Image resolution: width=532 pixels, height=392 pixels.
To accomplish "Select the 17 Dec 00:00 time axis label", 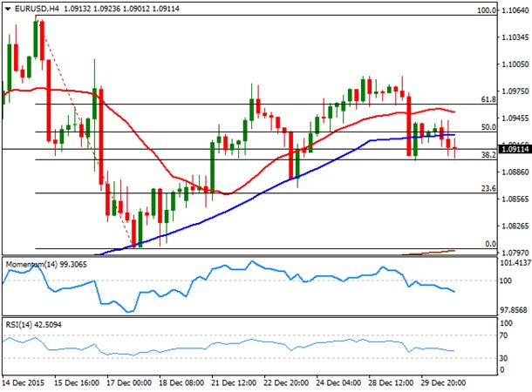I will click(x=129, y=382).
